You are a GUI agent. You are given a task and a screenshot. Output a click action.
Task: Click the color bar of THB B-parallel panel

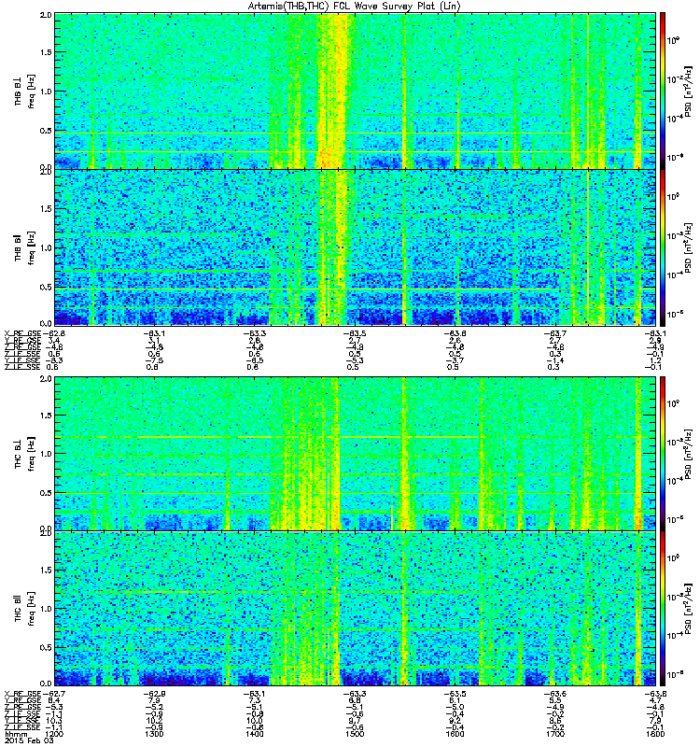click(663, 247)
